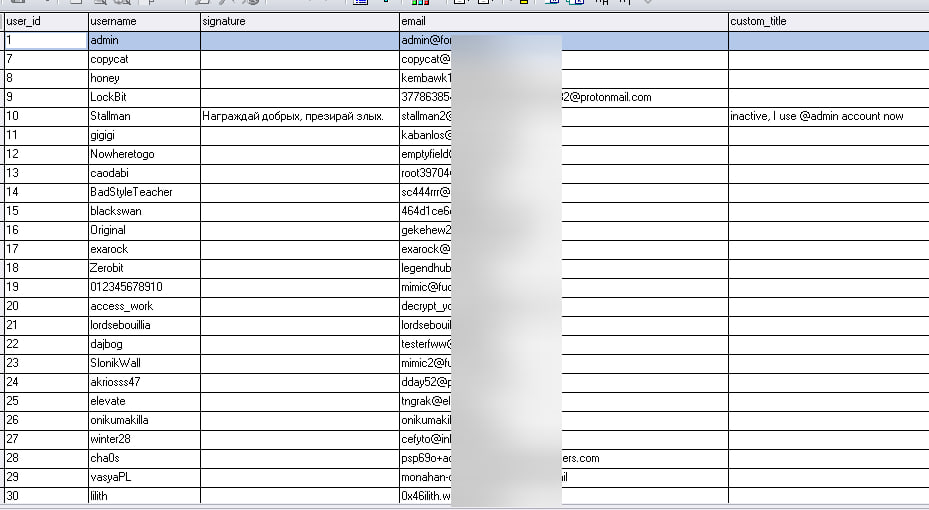The height and width of the screenshot is (510, 929).
Task: Click email cell starting with emptyfield
Action: click(564, 154)
